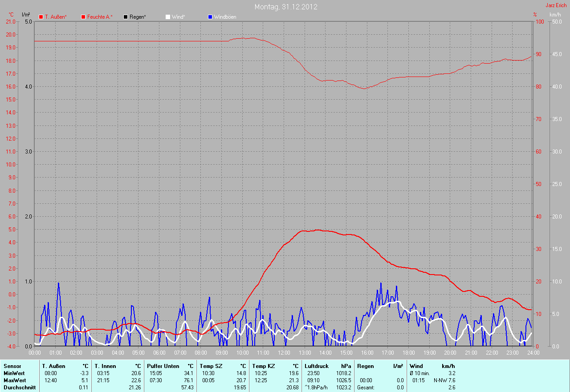Image resolution: width=570 pixels, height=392 pixels.
Task: Click the '12:40' maximum time in T. Außen
Action: pyautogui.click(x=51, y=380)
